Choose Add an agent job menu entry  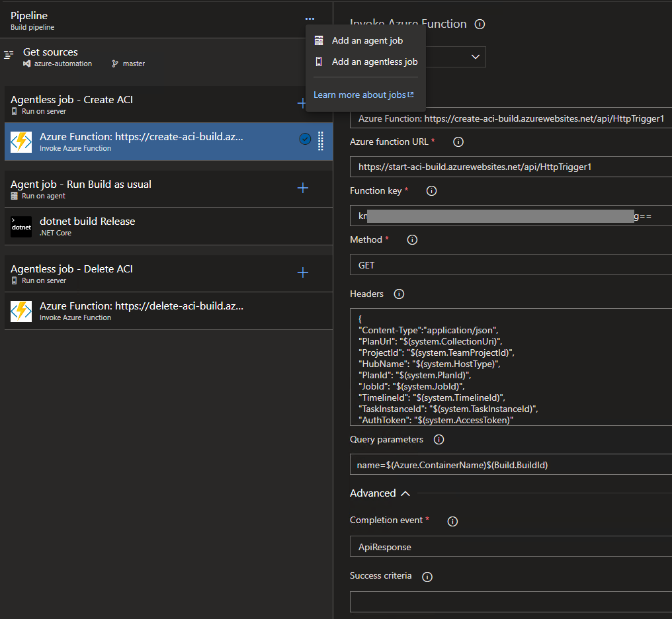coord(366,41)
